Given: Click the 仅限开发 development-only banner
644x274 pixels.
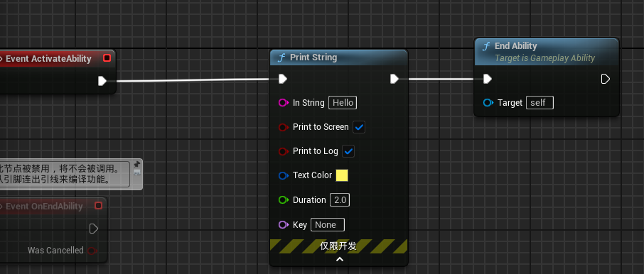Looking at the screenshot, I should pyautogui.click(x=338, y=246).
